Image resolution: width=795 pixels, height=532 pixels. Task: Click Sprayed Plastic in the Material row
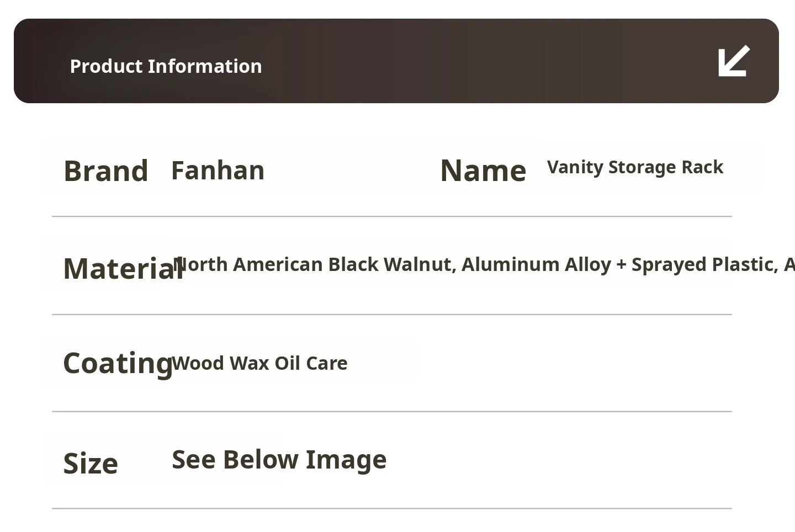click(x=704, y=264)
